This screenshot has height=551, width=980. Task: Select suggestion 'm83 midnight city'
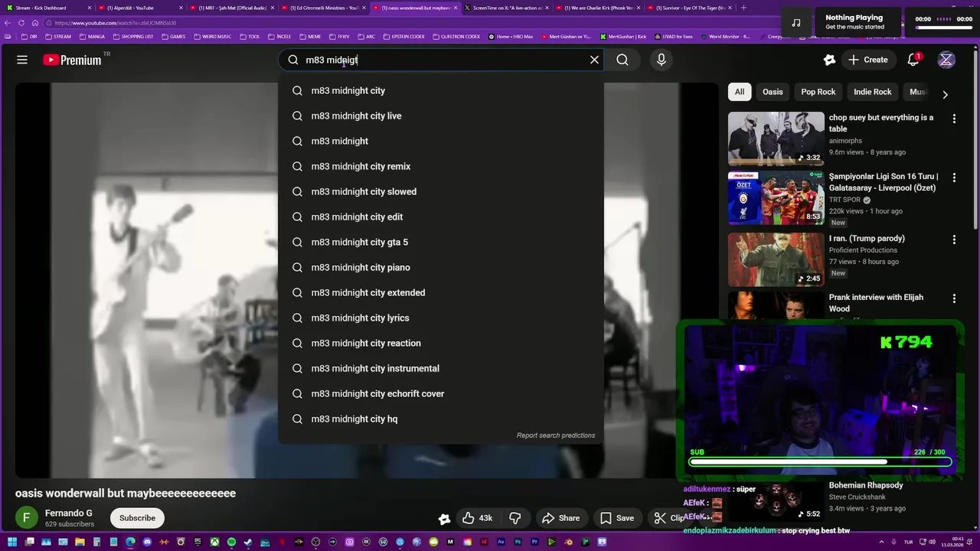click(441, 90)
